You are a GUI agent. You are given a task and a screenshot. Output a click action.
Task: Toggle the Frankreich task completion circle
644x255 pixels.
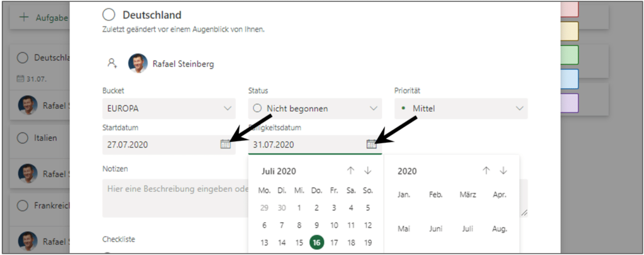pos(23,205)
